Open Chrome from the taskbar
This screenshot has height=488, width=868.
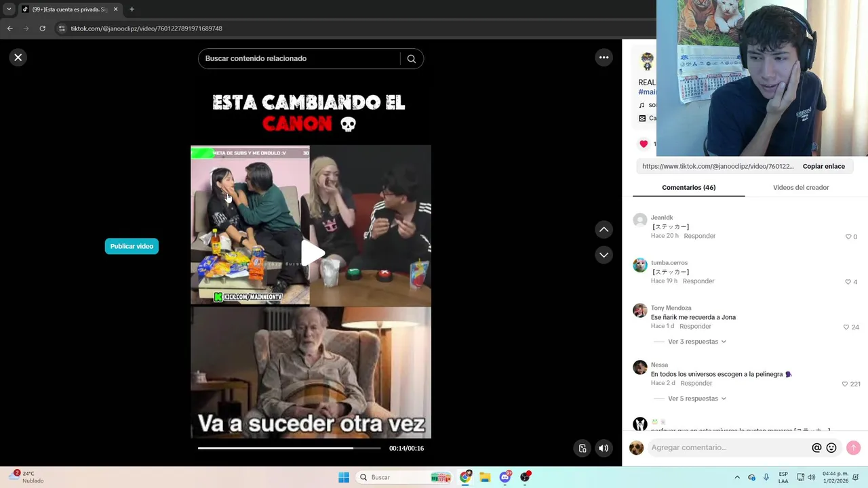tap(465, 477)
